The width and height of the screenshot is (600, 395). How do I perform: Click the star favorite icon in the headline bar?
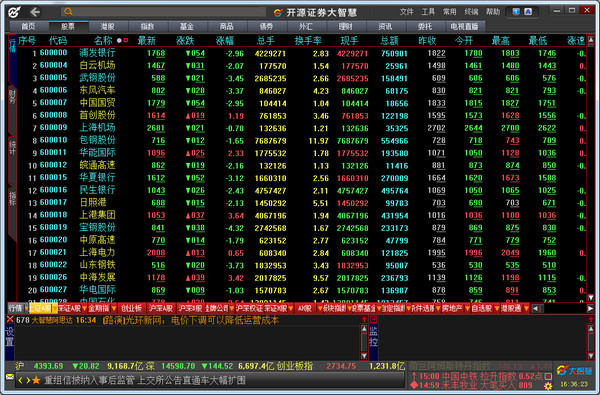36,380
